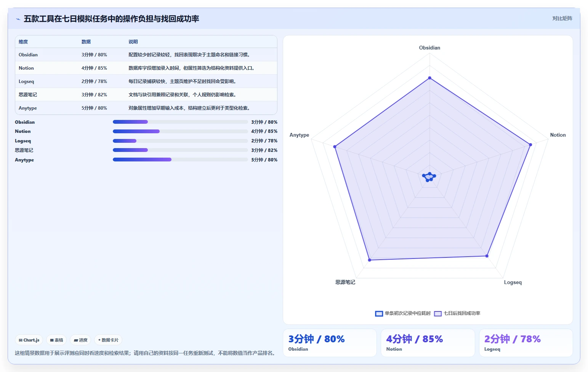Open the Obsidian 3分钟 / 80% data card
588x372 pixels.
(x=330, y=343)
